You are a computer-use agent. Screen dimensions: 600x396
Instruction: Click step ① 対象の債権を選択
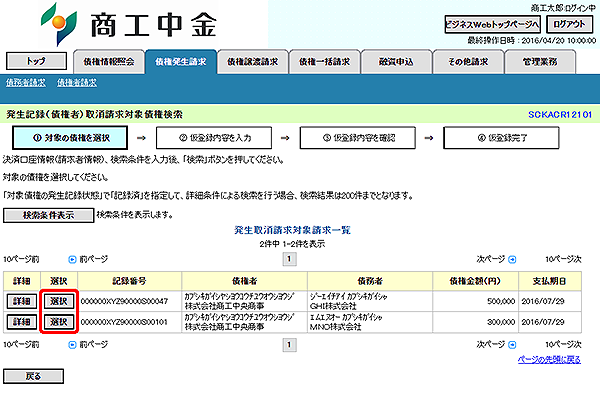tap(70, 138)
